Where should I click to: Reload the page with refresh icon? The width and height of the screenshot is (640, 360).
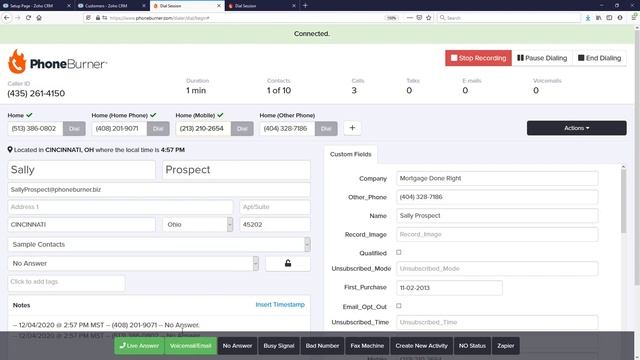coord(28,18)
